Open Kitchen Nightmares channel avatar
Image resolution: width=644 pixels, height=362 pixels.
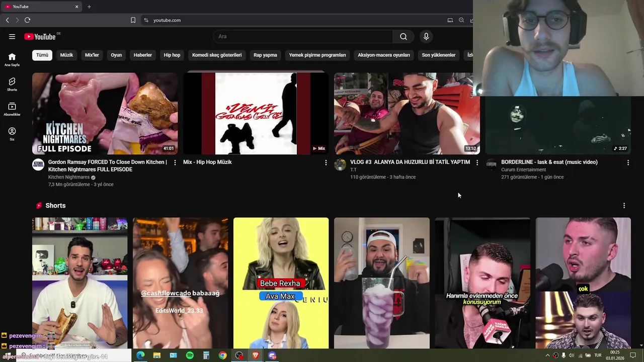[x=38, y=165]
